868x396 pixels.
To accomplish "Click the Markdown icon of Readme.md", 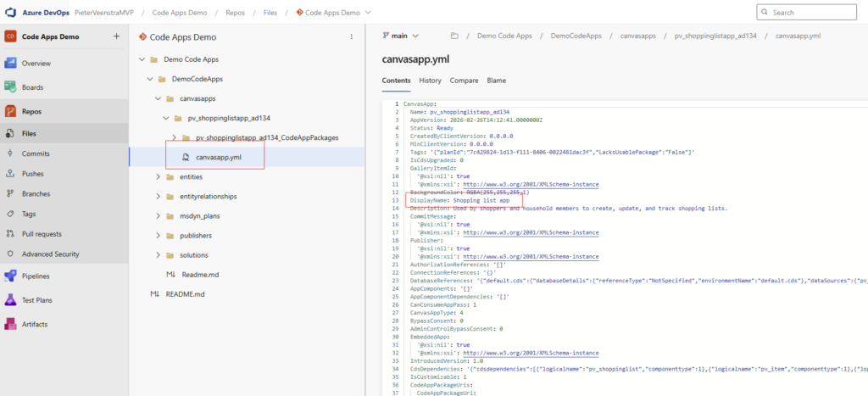I will click(x=170, y=275).
